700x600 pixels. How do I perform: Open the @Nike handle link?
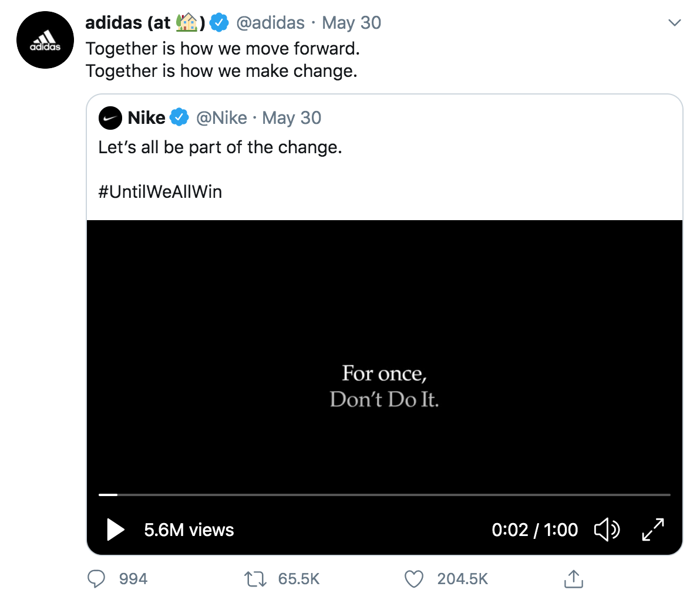point(221,119)
